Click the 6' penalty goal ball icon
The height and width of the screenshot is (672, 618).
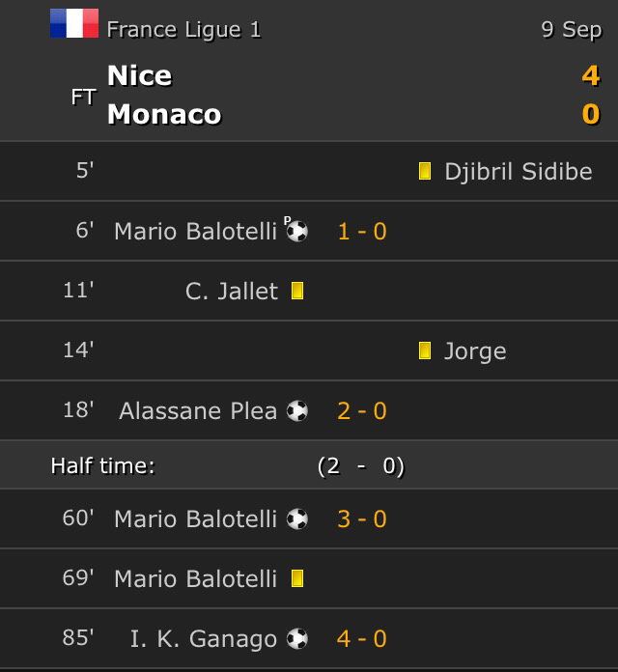click(297, 231)
